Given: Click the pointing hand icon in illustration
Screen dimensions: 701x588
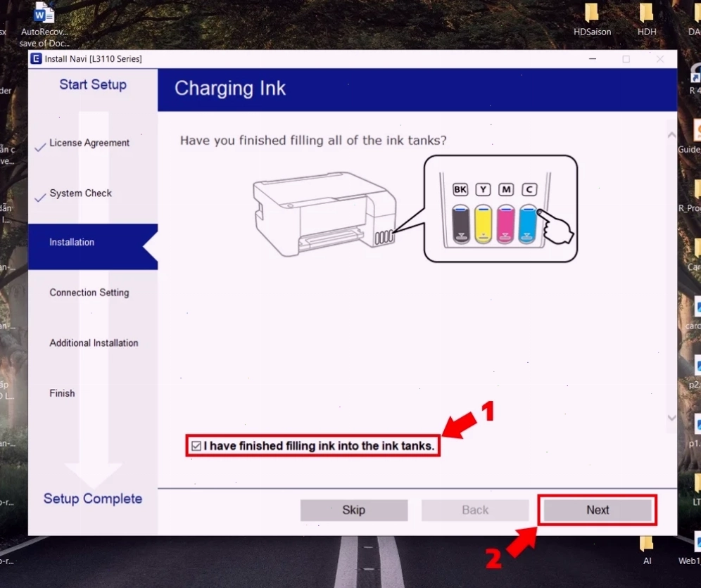Looking at the screenshot, I should (x=555, y=226).
